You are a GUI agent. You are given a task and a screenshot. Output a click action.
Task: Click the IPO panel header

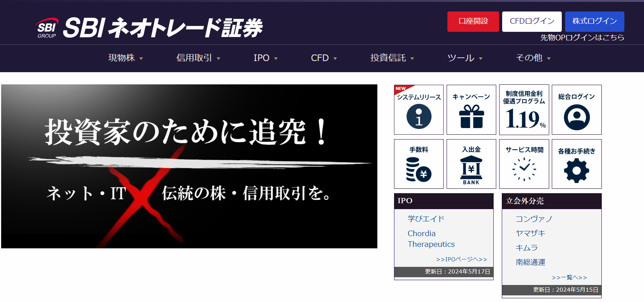(x=444, y=201)
